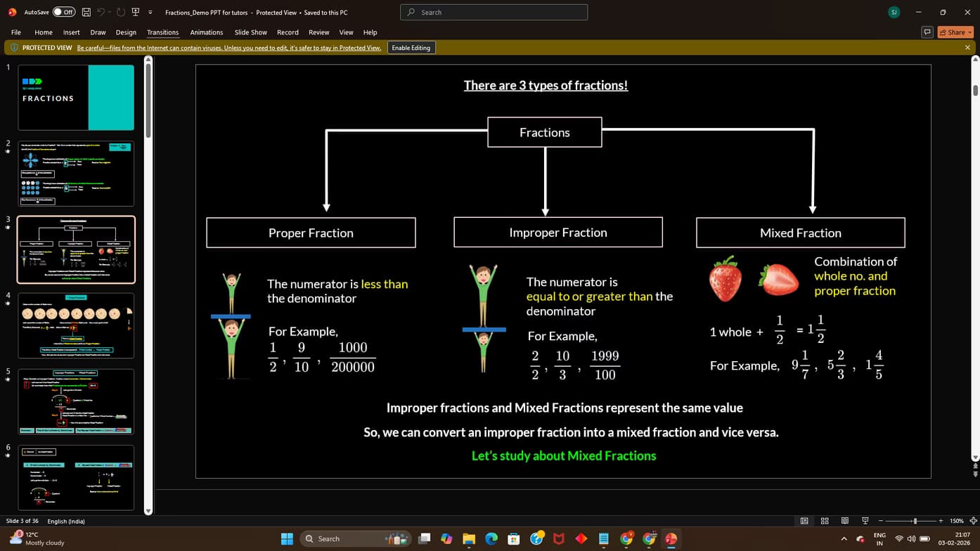The image size is (980, 551).
Task: Open the Slide Show ribbon tab
Action: point(250,32)
